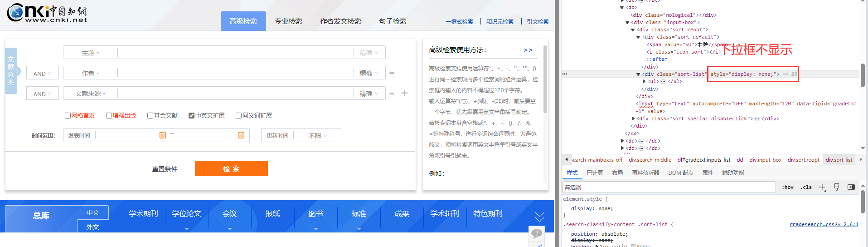
Task: Uncheck the 中英文扩展 checkbox
Action: point(191,115)
